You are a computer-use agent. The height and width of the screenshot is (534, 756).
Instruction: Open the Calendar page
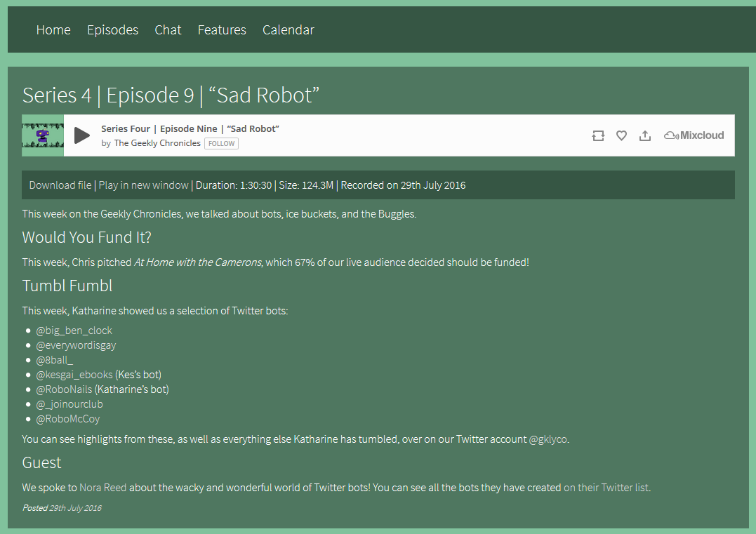pos(289,30)
